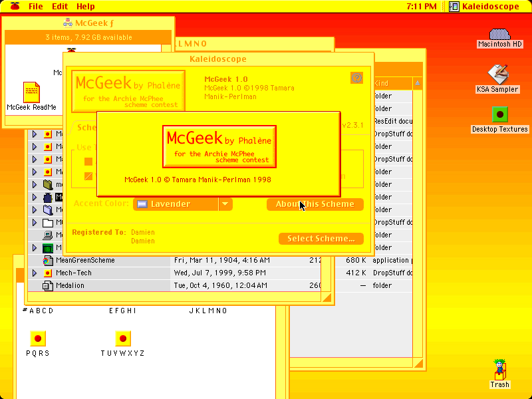The image size is (532, 399).
Task: Click the "680 K" size cell
Action: pyautogui.click(x=356, y=261)
